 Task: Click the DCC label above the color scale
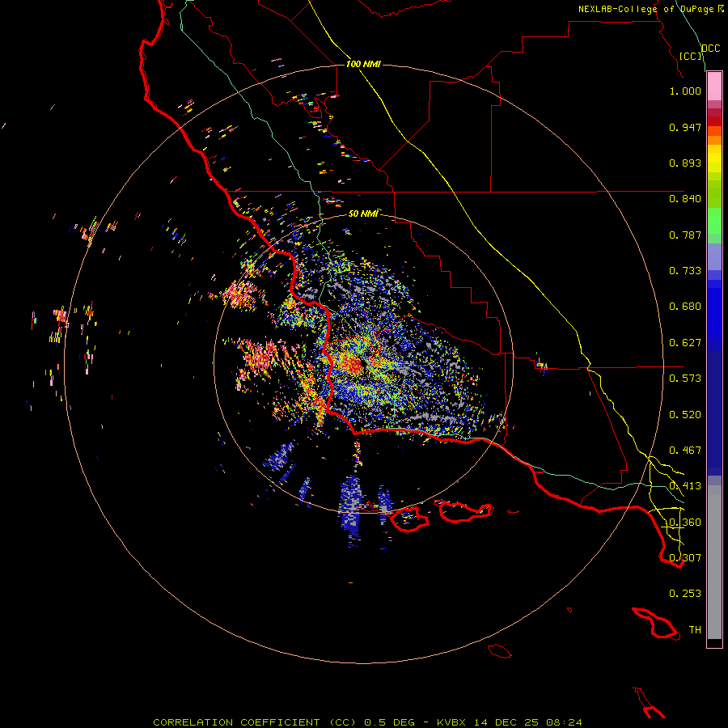pos(711,49)
